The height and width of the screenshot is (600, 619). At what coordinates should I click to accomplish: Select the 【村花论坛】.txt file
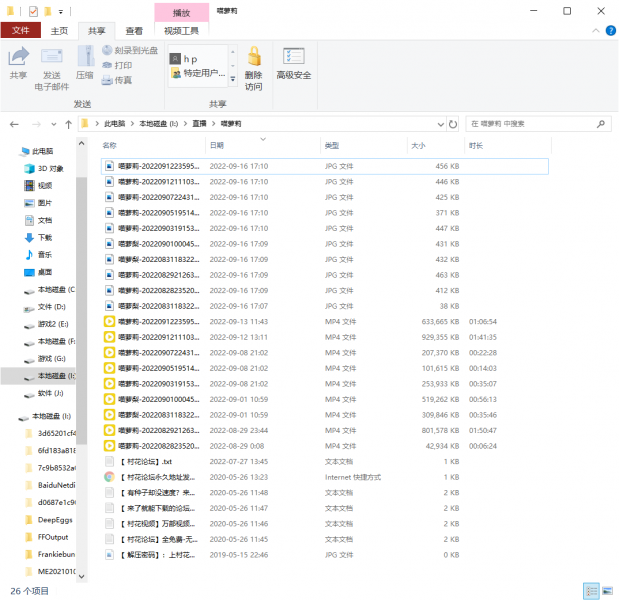146,461
